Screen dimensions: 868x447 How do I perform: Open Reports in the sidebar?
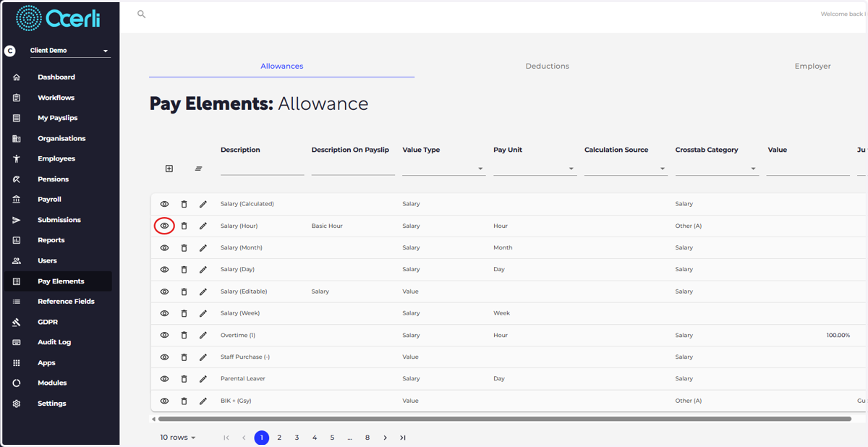point(51,240)
